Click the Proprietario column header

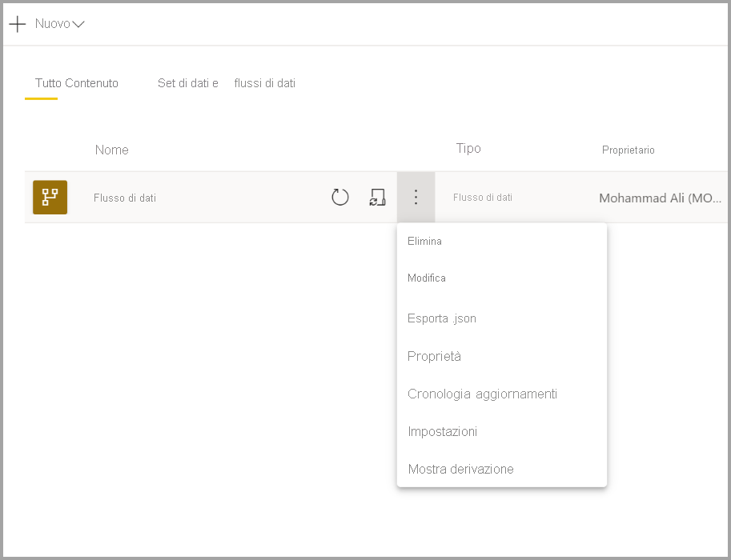tap(628, 150)
